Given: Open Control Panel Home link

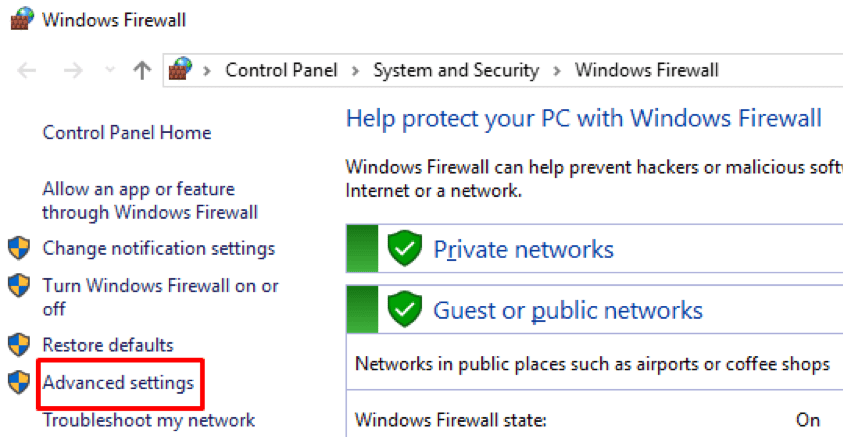Looking at the screenshot, I should point(127,132).
